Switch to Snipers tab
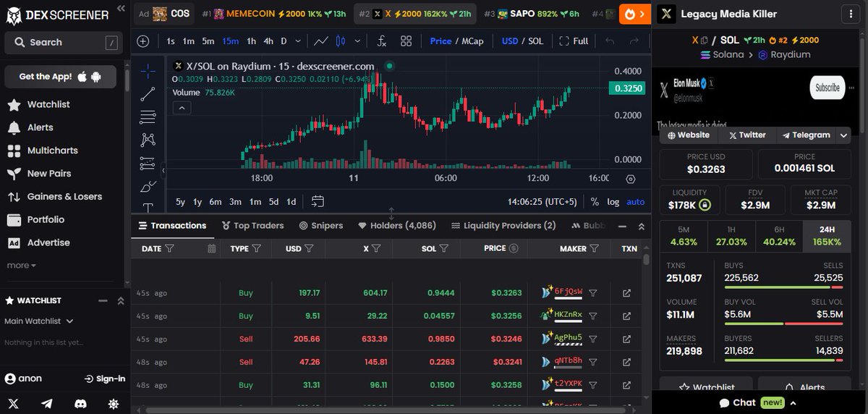The width and height of the screenshot is (868, 414). 321,226
